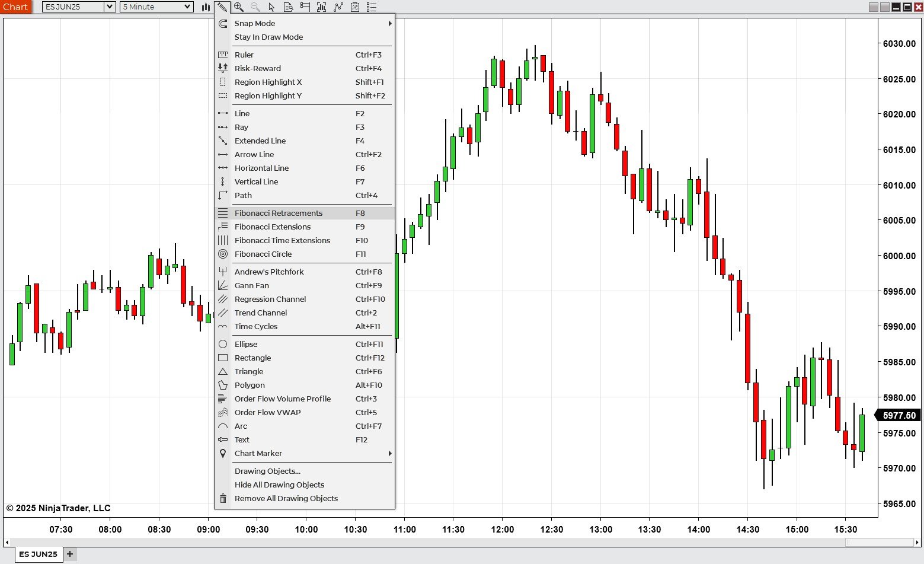
Task: Select the Arc drawing tool
Action: coord(305,426)
